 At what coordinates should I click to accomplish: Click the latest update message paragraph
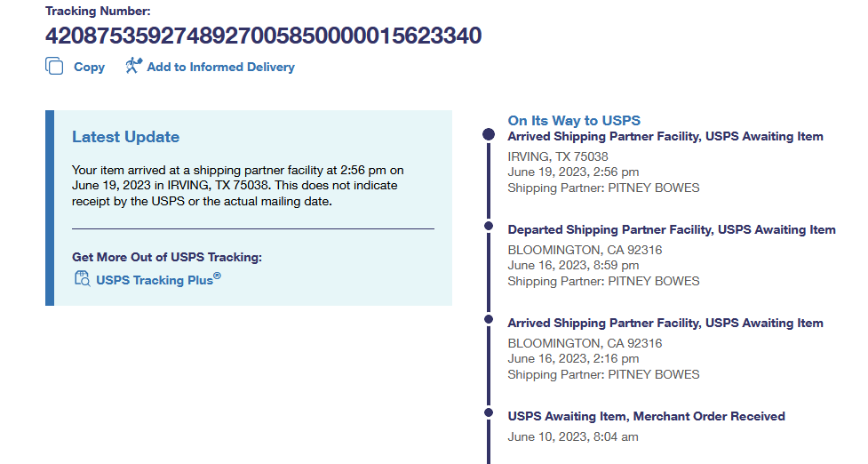click(x=237, y=186)
